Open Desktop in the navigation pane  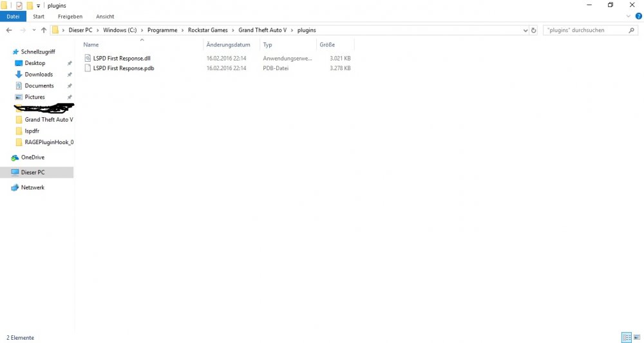click(35, 63)
